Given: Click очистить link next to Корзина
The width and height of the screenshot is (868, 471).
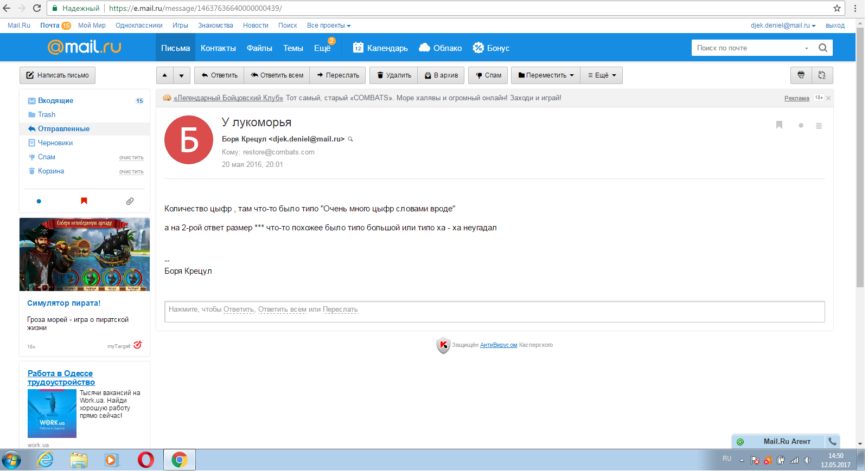Looking at the screenshot, I should click(x=131, y=172).
